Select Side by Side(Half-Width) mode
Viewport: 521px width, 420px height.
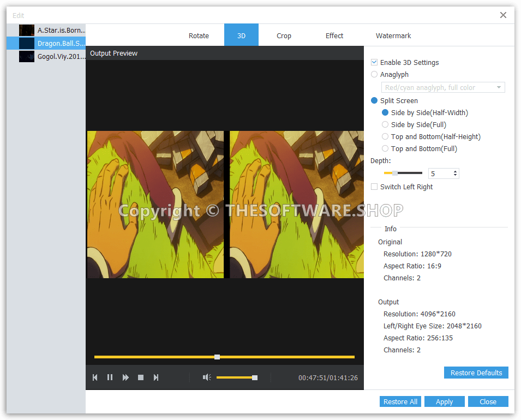(x=385, y=112)
